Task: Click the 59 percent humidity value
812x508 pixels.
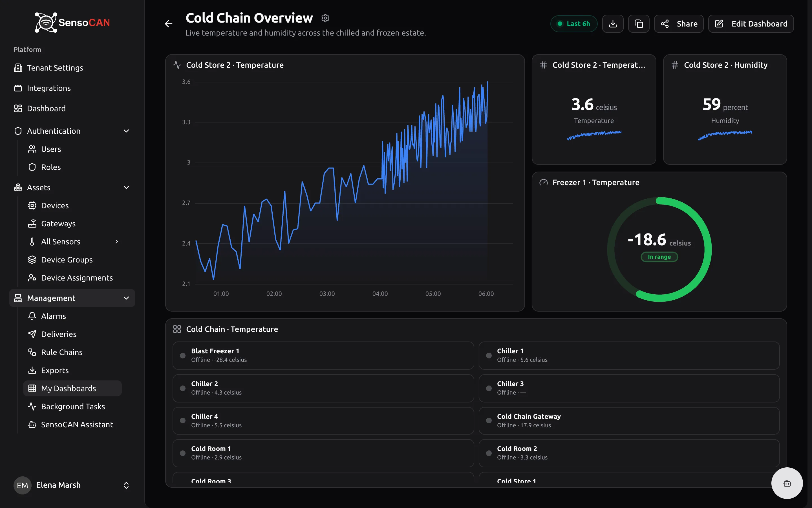Action: tap(725, 104)
